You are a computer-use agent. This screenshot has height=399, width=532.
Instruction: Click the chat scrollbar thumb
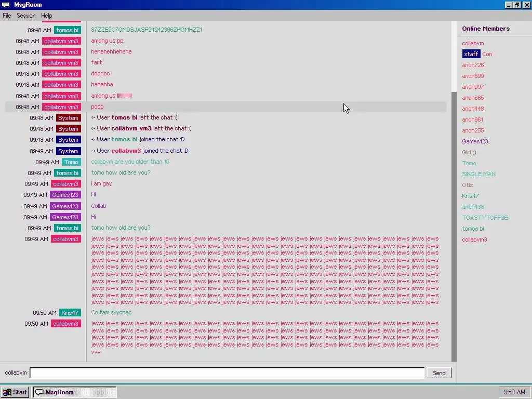click(x=454, y=227)
